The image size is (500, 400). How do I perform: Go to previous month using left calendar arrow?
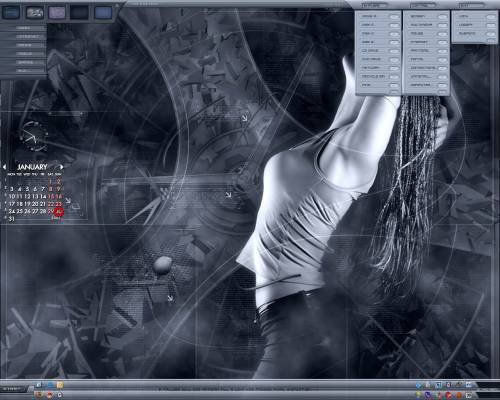pos(4,167)
